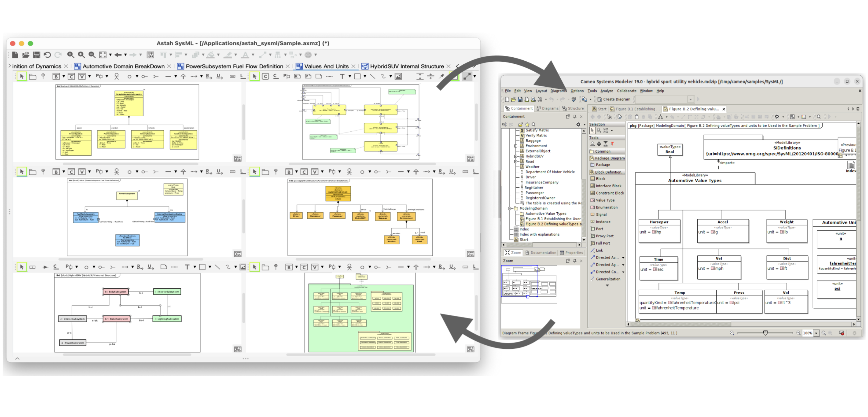868x417 pixels.
Task: Click the Zoom In magnifier in Astah toolbar
Action: (81, 55)
